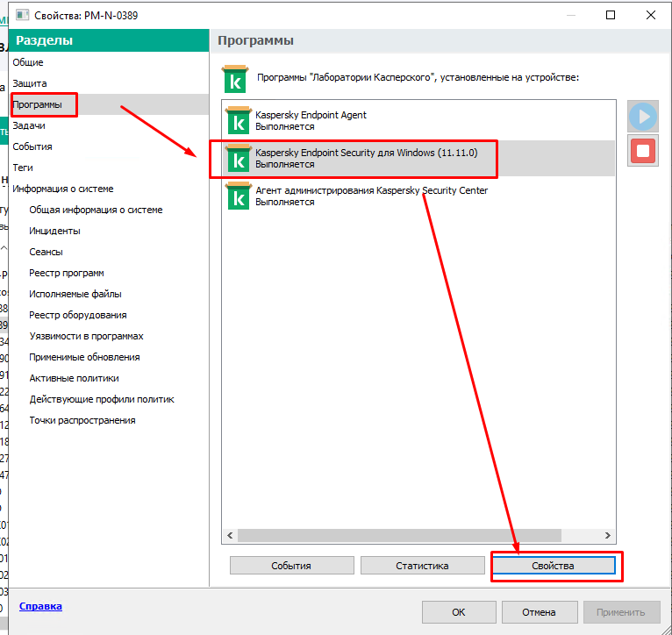This screenshot has height=635, width=672.
Task: Open the Теги section
Action: (x=23, y=168)
